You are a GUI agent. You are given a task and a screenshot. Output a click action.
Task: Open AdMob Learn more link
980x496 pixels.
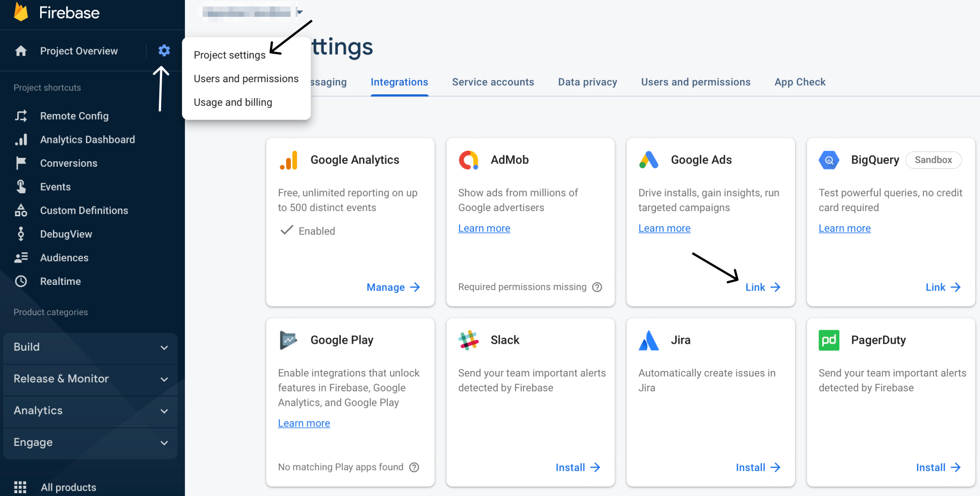(484, 228)
